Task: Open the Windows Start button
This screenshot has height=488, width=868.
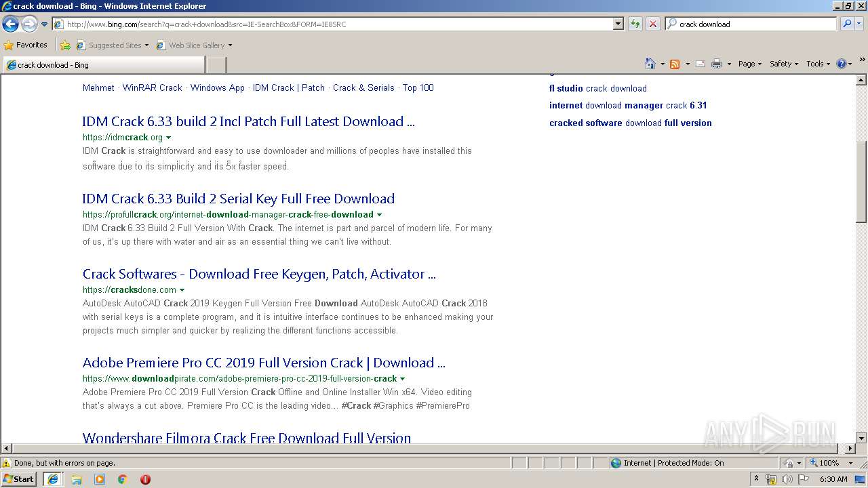Action: point(18,479)
